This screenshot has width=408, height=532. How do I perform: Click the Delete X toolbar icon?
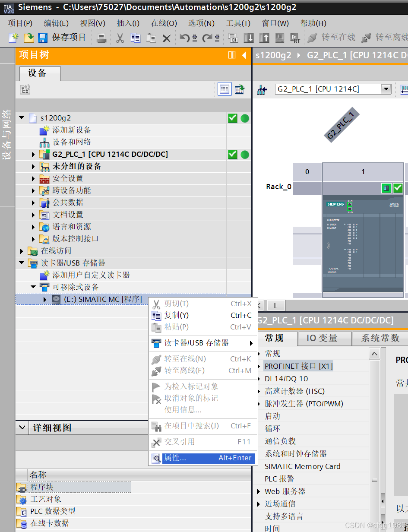click(x=166, y=38)
